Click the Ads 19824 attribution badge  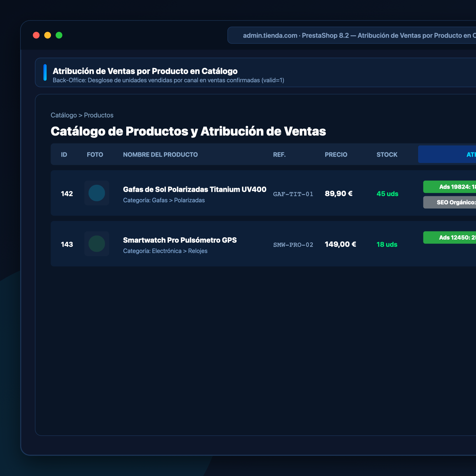pos(450,187)
